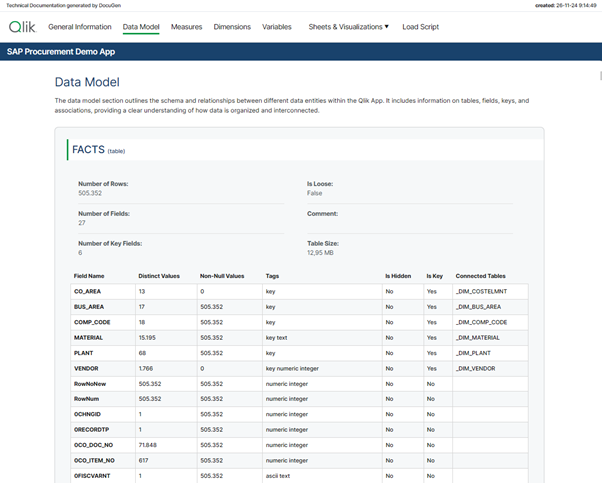Click the Is Hidden column header
Image resolution: width=602 pixels, height=483 pixels.
(x=398, y=276)
